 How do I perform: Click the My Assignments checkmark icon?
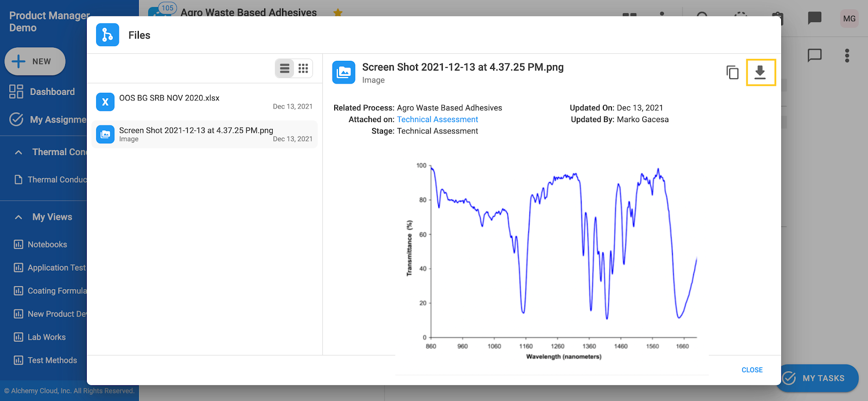point(16,119)
